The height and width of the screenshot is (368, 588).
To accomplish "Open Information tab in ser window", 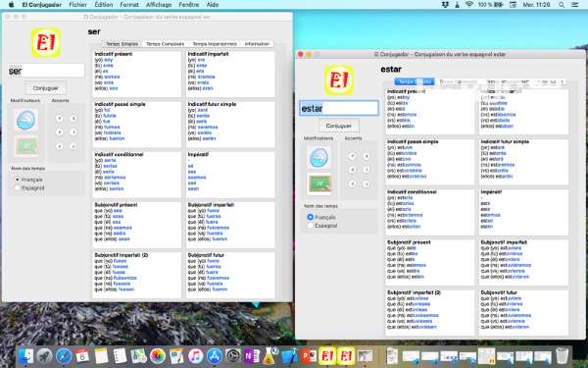I will coord(257,44).
